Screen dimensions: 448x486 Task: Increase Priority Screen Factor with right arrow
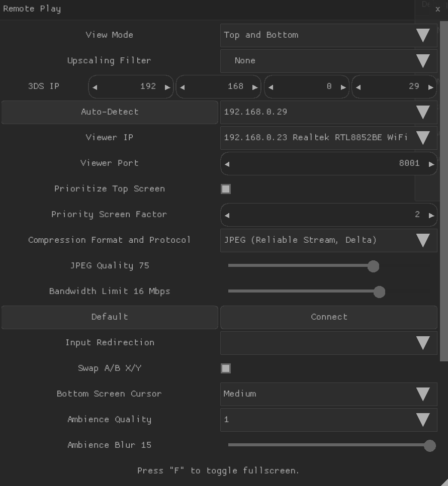[x=431, y=215]
